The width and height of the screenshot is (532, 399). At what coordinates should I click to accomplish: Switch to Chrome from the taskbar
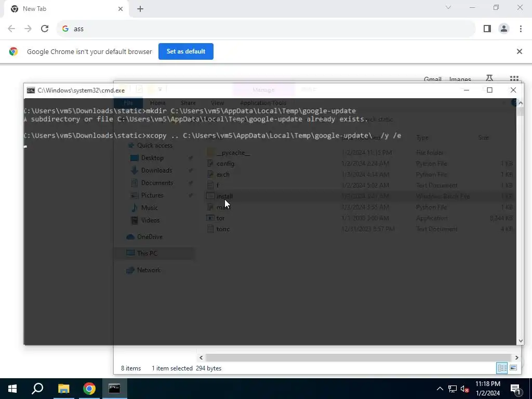[89, 389]
